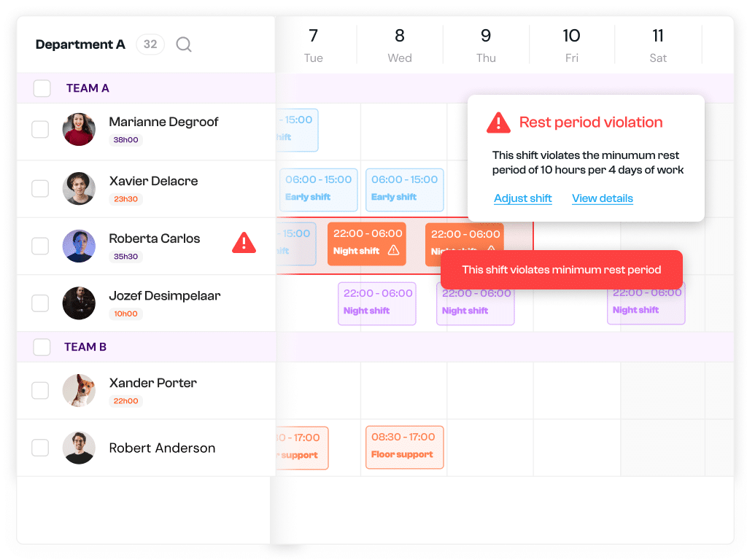Click the Adjust shift link
The image size is (747, 560).
click(x=522, y=198)
